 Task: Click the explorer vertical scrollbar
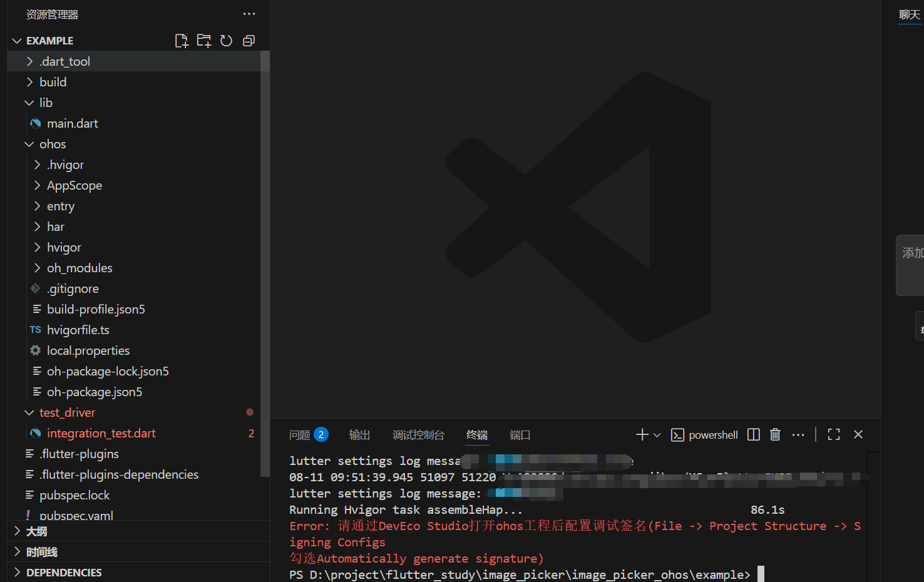coord(265,263)
